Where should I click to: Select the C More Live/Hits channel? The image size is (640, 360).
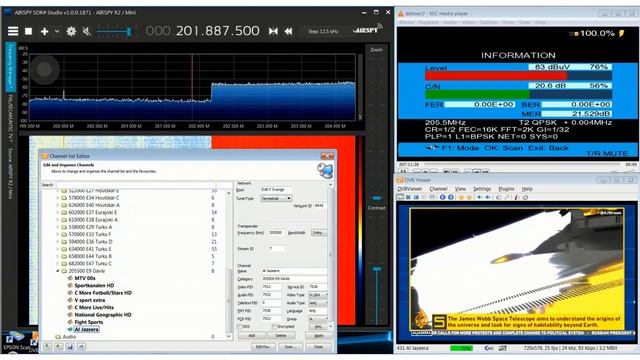coord(93,308)
